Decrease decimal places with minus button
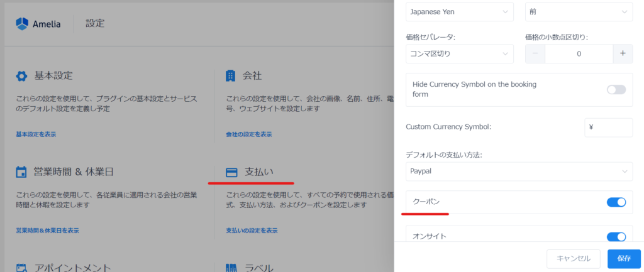 point(535,53)
